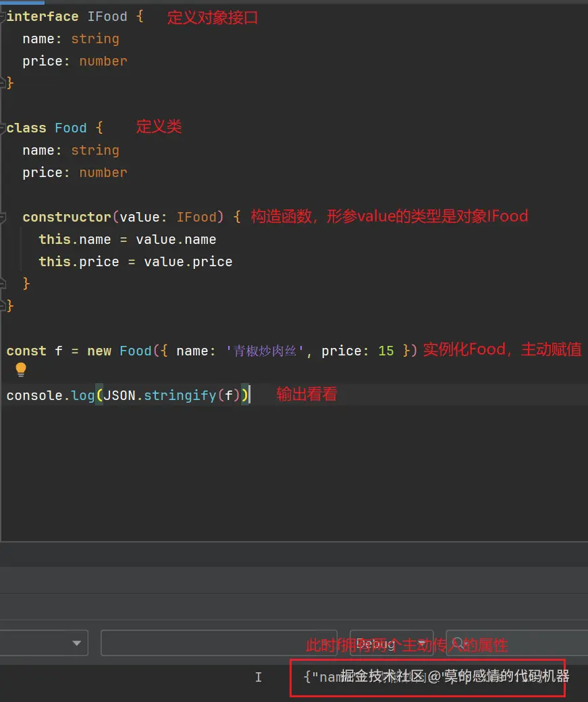This screenshot has width=588, height=702.
Task: Click 'string' type under class Food
Action: (x=95, y=151)
